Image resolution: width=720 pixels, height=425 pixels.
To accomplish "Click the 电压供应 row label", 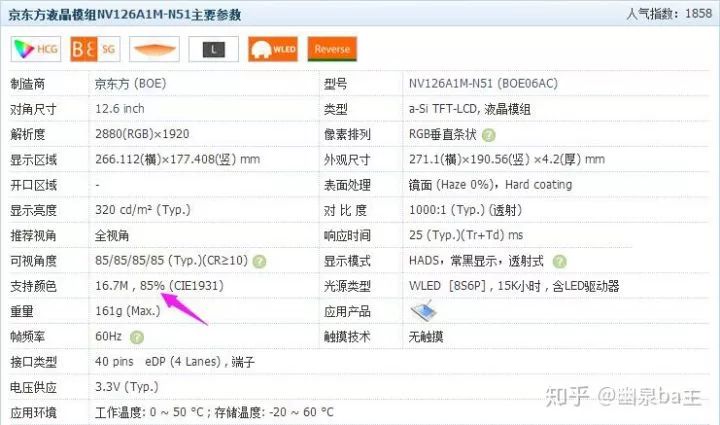I will click(x=33, y=387).
